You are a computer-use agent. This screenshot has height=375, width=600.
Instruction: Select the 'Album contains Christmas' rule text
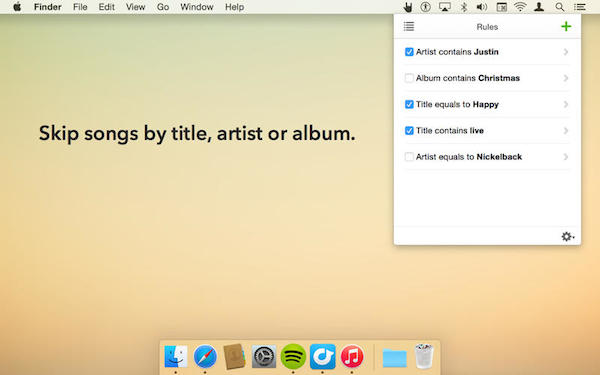[x=468, y=78]
